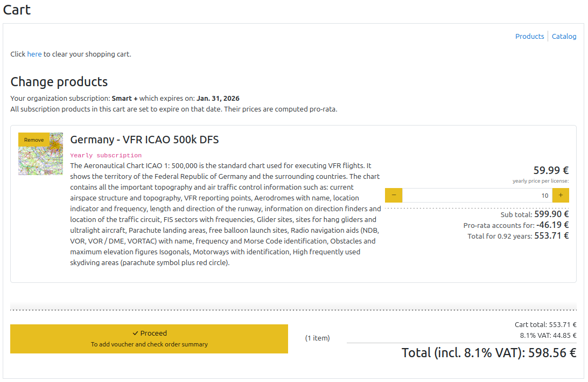Increase license quantity with plus button
This screenshot has height=382, width=588.
pos(561,196)
